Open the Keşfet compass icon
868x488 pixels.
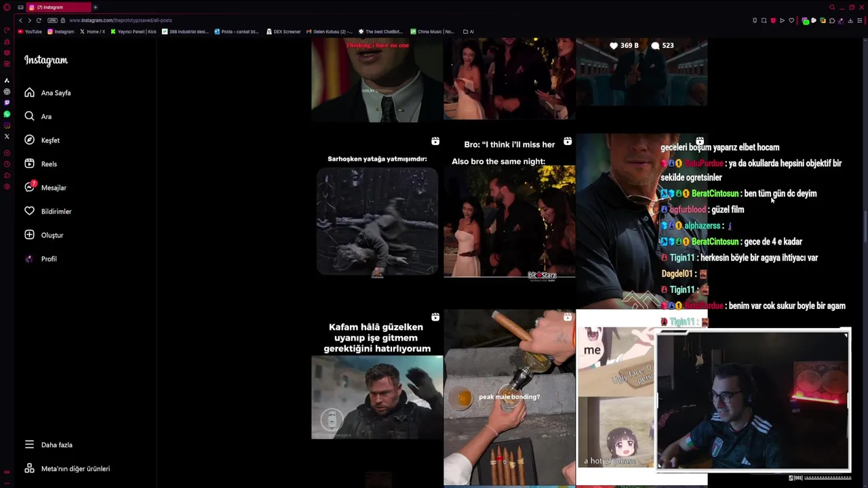click(x=29, y=140)
